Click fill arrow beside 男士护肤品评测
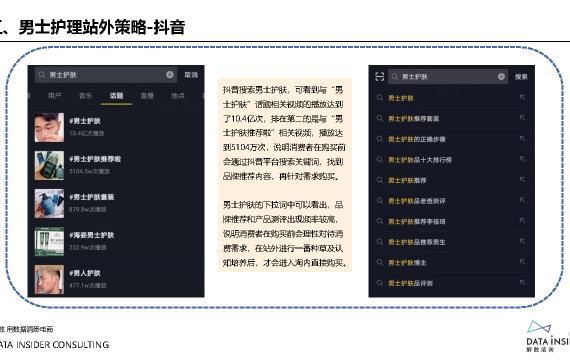This screenshot has height=360, width=570. 522,282
